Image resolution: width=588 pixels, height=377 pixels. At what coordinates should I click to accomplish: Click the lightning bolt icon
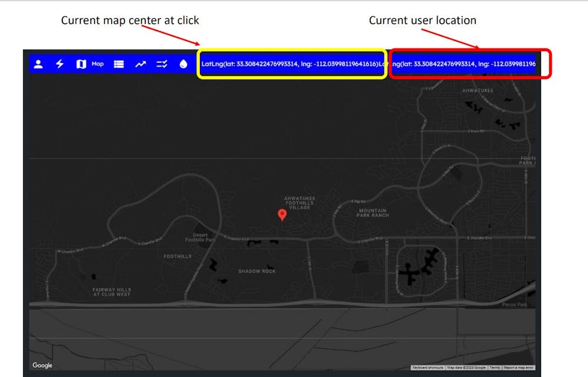pyautogui.click(x=59, y=64)
